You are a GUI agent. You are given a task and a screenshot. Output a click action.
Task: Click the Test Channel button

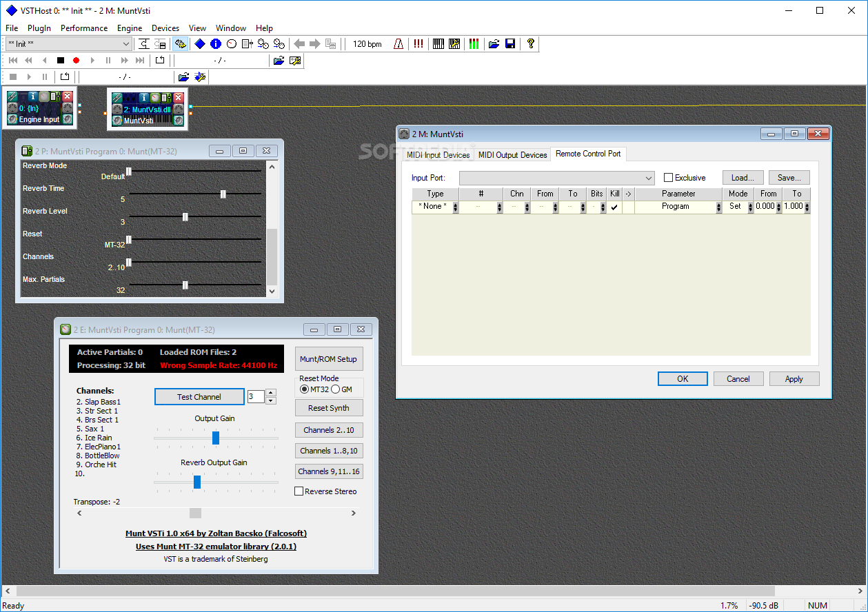(x=199, y=397)
